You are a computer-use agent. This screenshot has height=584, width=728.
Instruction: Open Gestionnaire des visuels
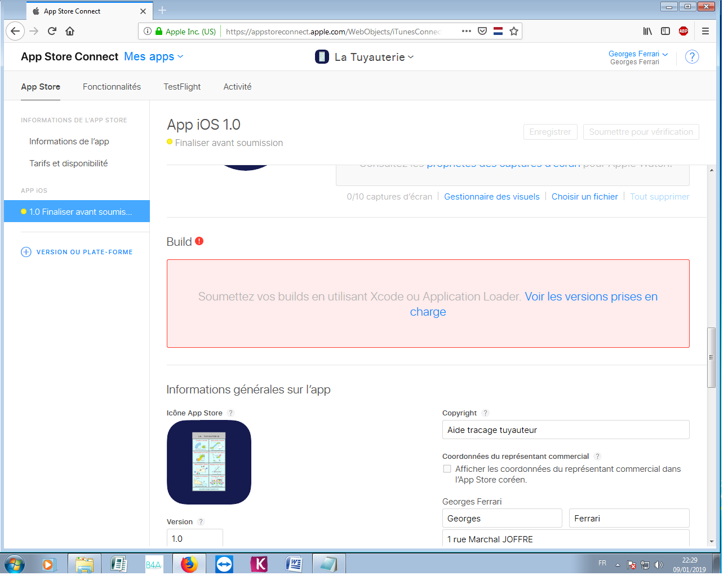coord(492,197)
